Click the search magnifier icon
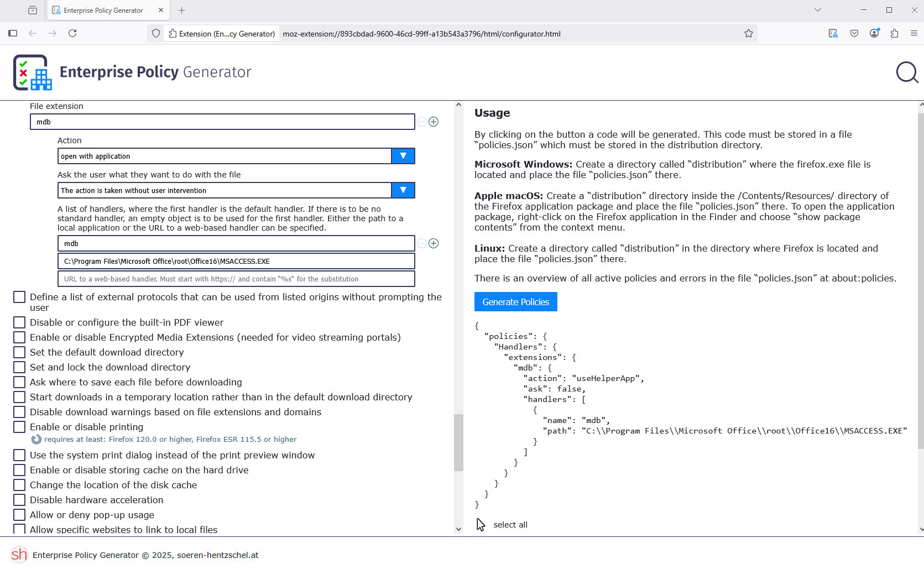This screenshot has height=569, width=924. tap(907, 72)
